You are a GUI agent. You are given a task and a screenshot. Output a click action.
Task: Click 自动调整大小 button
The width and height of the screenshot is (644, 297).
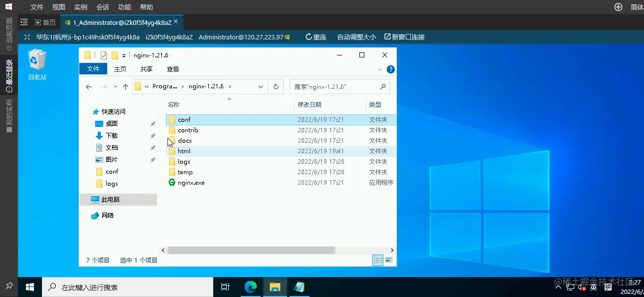click(356, 37)
